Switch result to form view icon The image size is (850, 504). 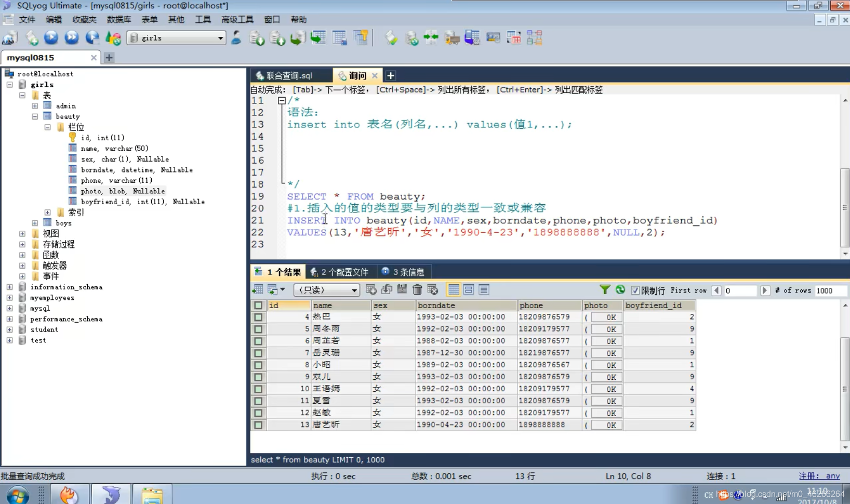(x=469, y=289)
